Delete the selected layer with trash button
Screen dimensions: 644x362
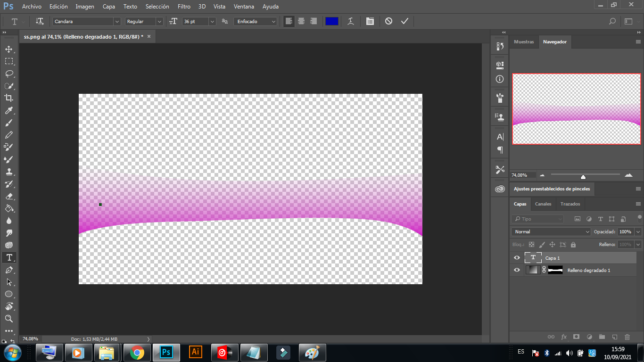(x=627, y=337)
